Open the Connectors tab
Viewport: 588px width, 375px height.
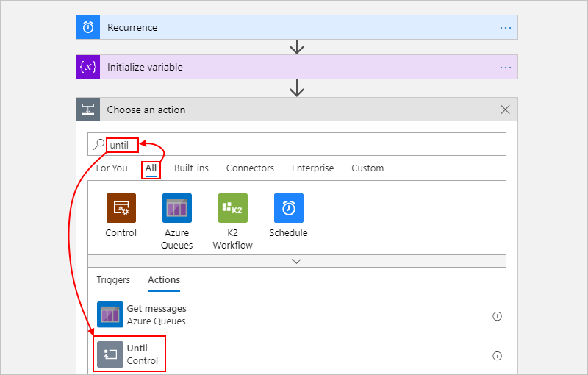(250, 168)
